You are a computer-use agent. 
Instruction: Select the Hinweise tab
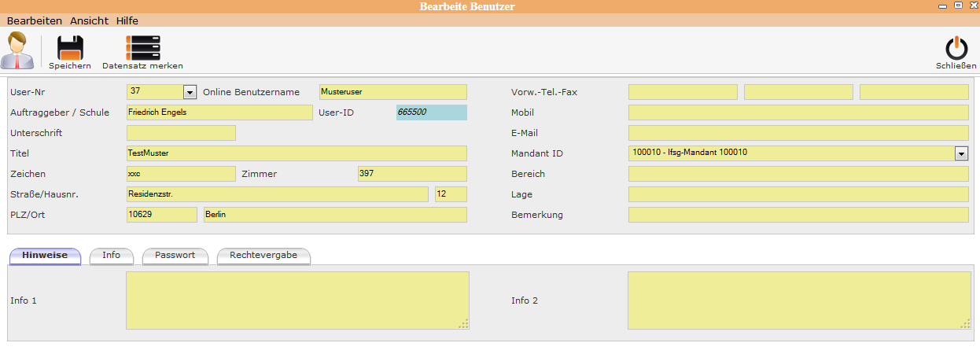[x=45, y=256]
